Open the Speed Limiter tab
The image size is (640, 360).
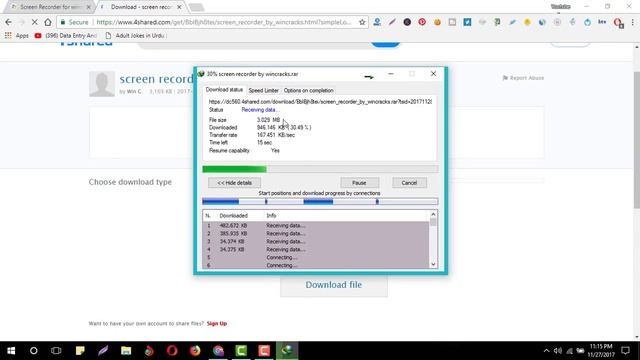coord(264,90)
